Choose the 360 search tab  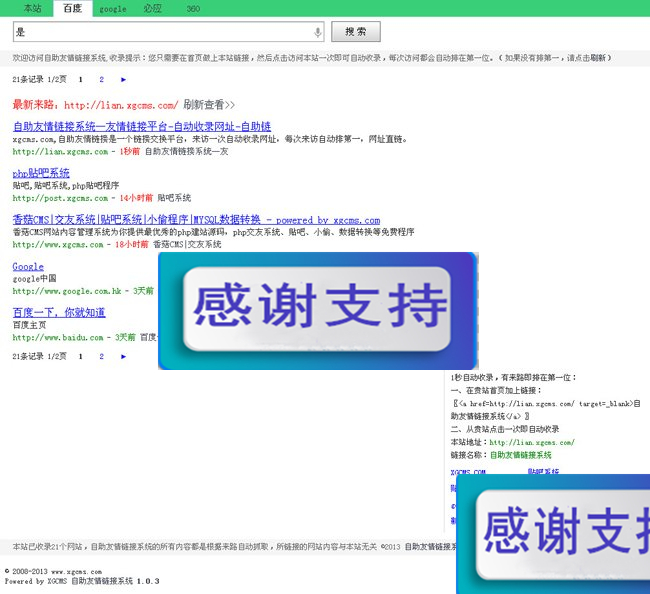(193, 9)
